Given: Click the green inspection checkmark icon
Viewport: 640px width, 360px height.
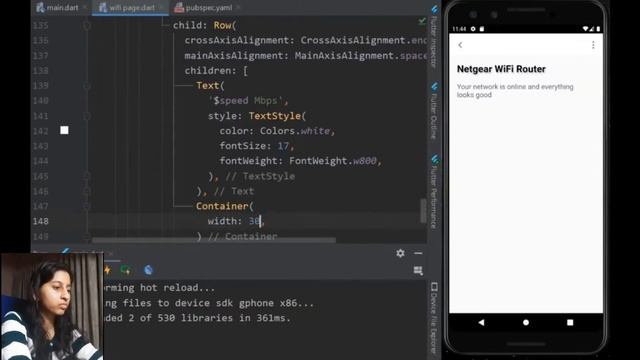Looking at the screenshot, I should (x=422, y=21).
